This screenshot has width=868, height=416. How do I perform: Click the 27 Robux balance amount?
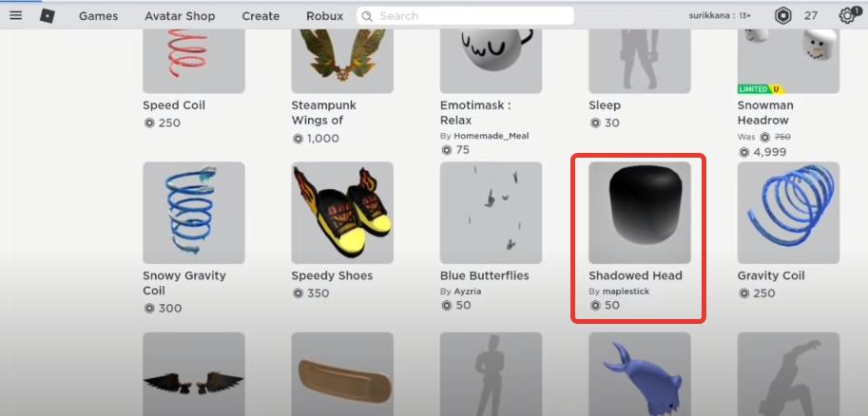click(810, 16)
